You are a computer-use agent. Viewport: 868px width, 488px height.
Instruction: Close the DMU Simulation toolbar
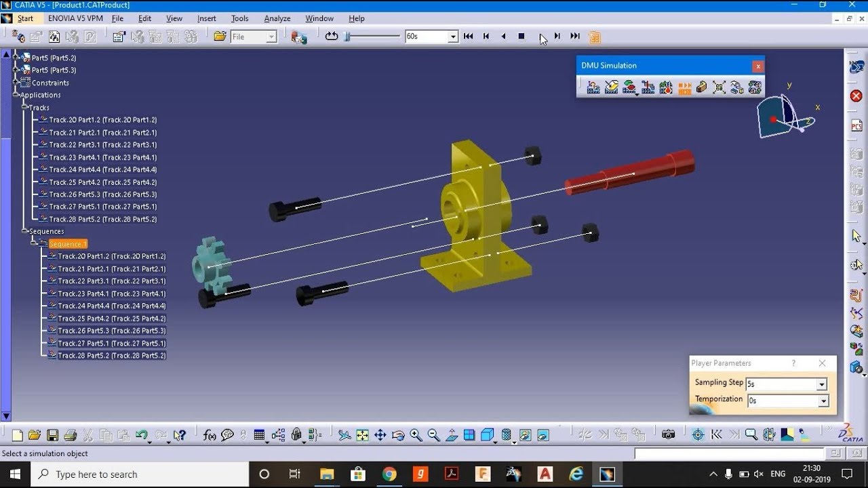(x=758, y=66)
